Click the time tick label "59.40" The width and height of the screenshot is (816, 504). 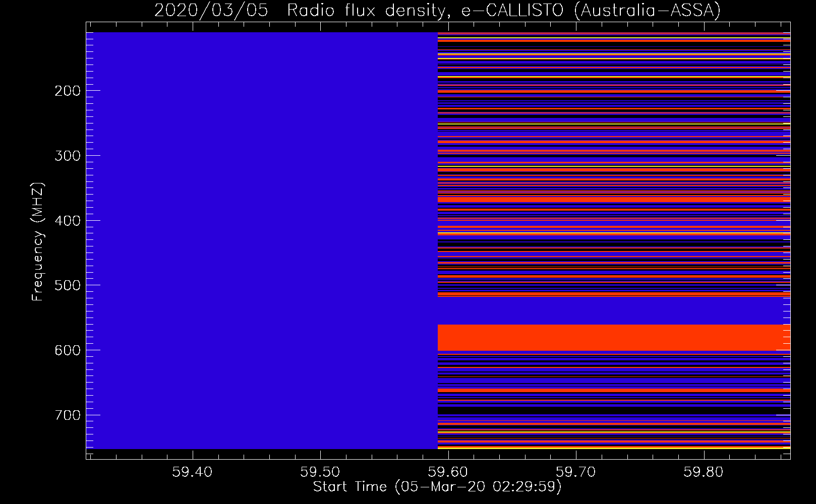pos(192,472)
